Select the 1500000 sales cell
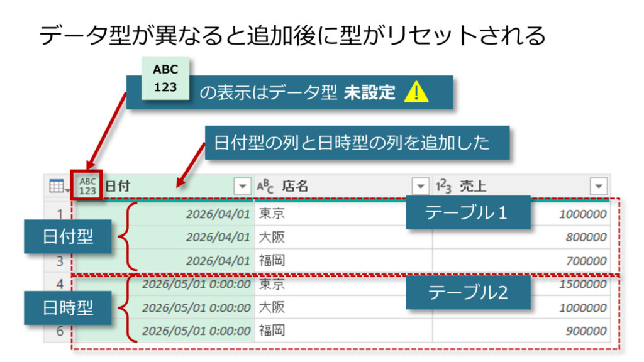 tap(582, 285)
